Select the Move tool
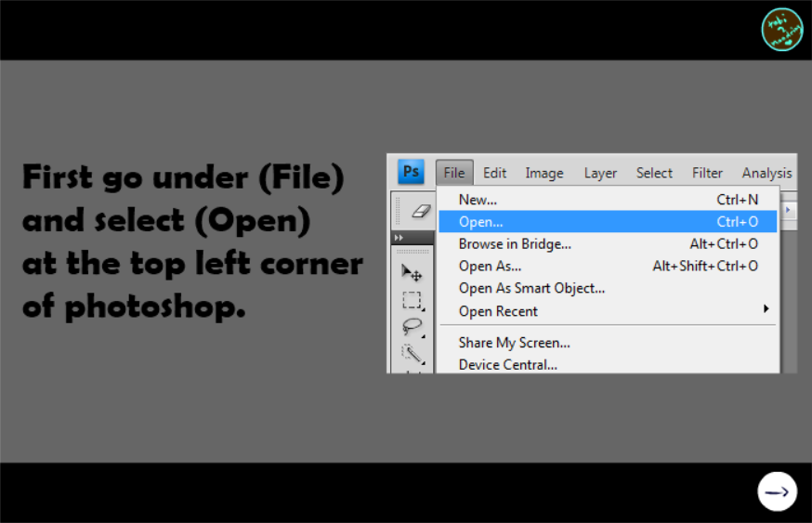Viewport: 812px width, 523px height. [x=412, y=272]
